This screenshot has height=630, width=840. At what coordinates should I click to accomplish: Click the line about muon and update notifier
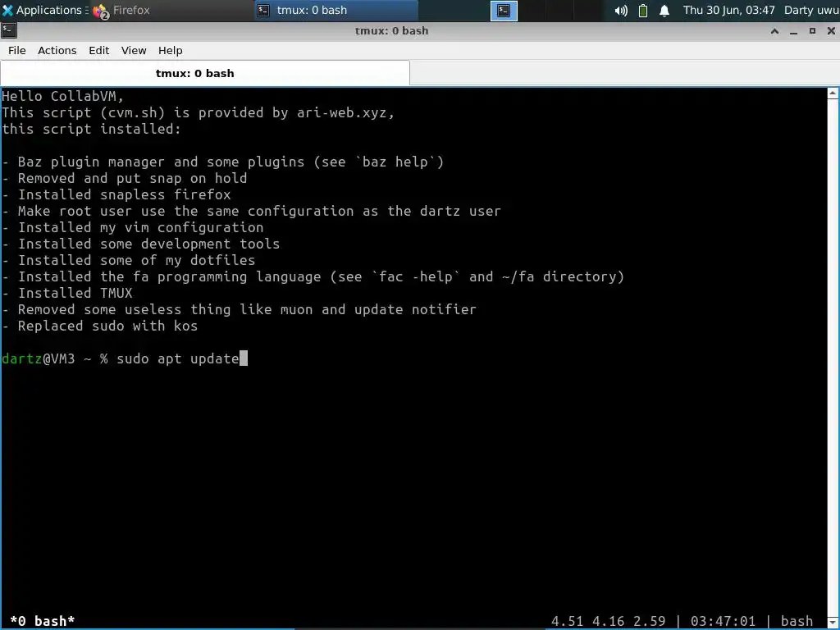click(x=239, y=309)
